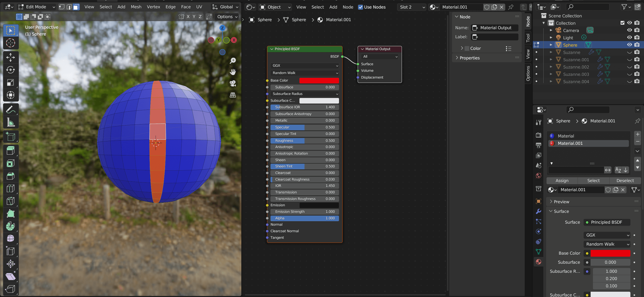Open the Material properties tab
This screenshot has height=297, width=644.
539,262
